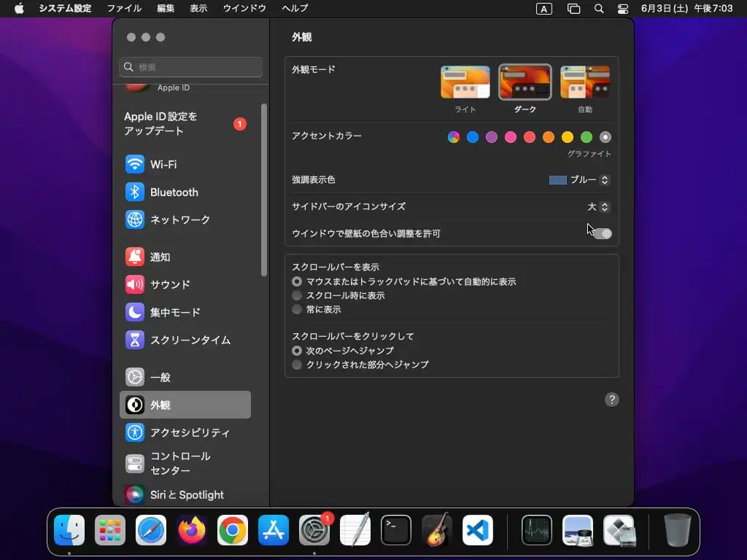Image resolution: width=747 pixels, height=560 pixels.
Task: Click System Settings icon in Dock
Action: click(314, 530)
